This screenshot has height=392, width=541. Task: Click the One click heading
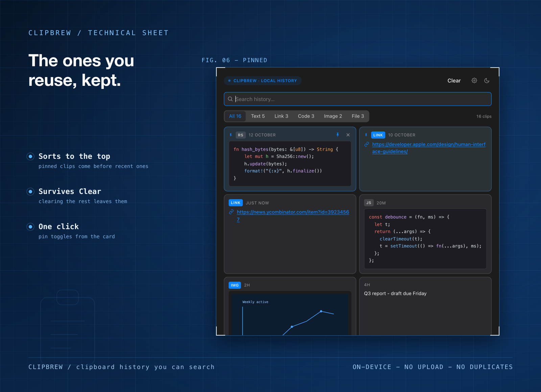[58, 226]
